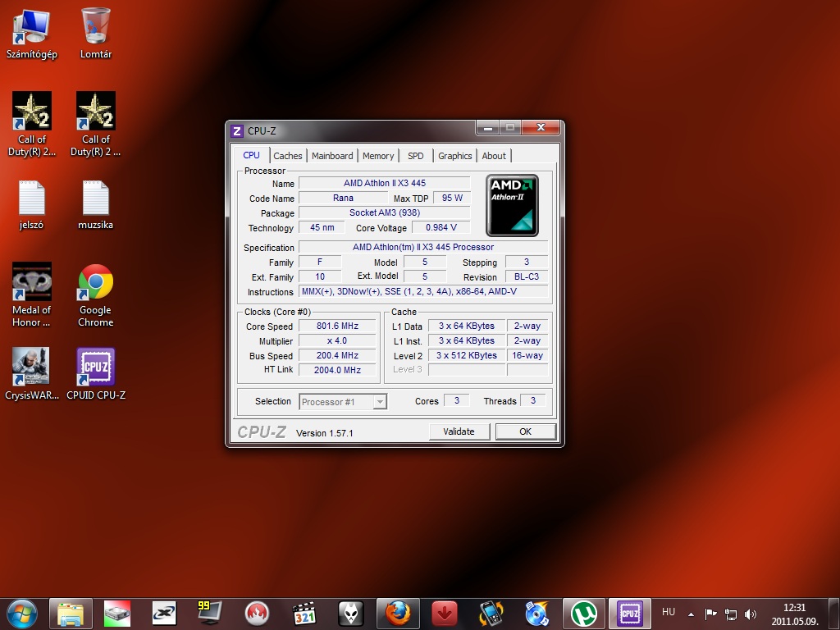This screenshot has width=840, height=630.
Task: Click the hard drive utility taskbar icon
Action: tap(117, 614)
